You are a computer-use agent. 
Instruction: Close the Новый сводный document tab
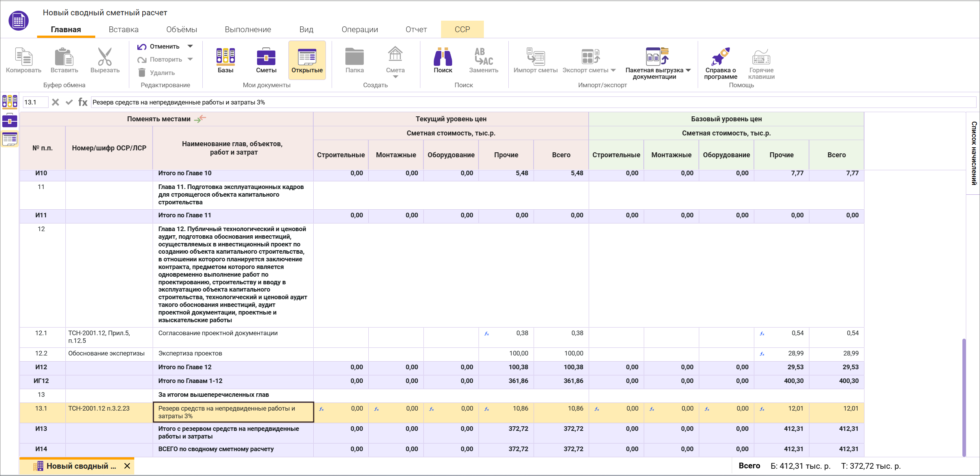[x=127, y=466]
